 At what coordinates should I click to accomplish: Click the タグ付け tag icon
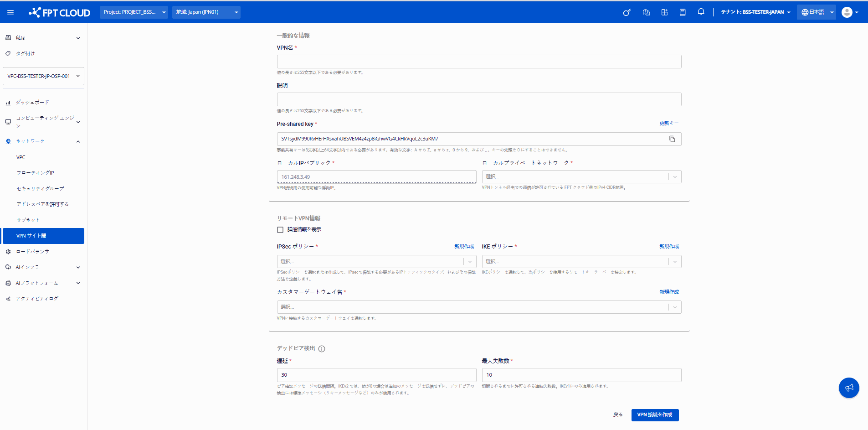8,53
